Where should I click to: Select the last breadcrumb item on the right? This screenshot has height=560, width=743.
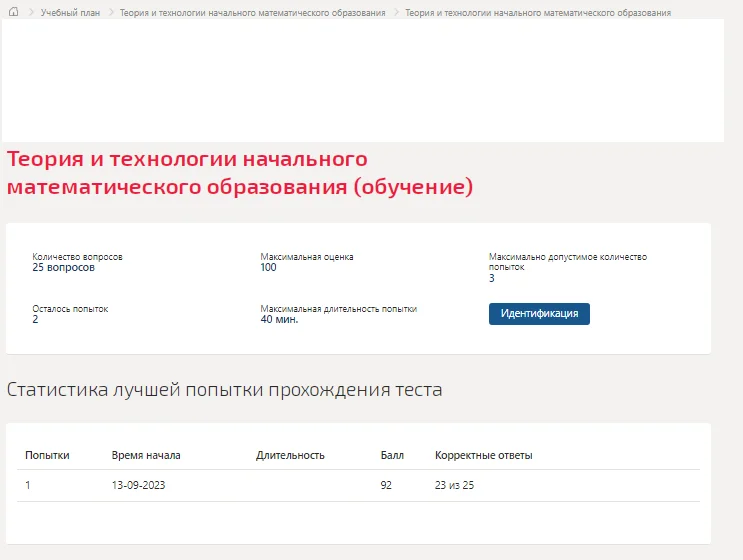tap(538, 13)
